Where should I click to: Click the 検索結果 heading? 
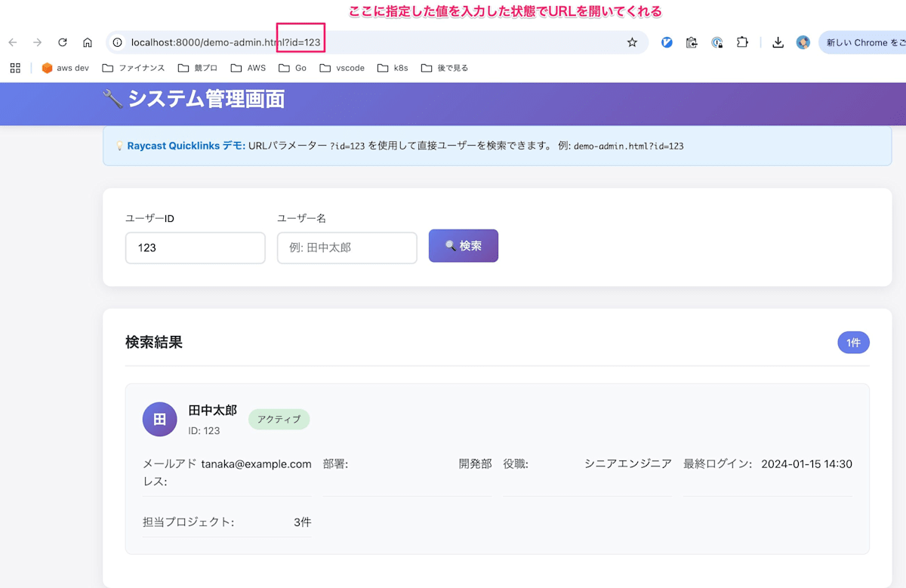click(154, 343)
